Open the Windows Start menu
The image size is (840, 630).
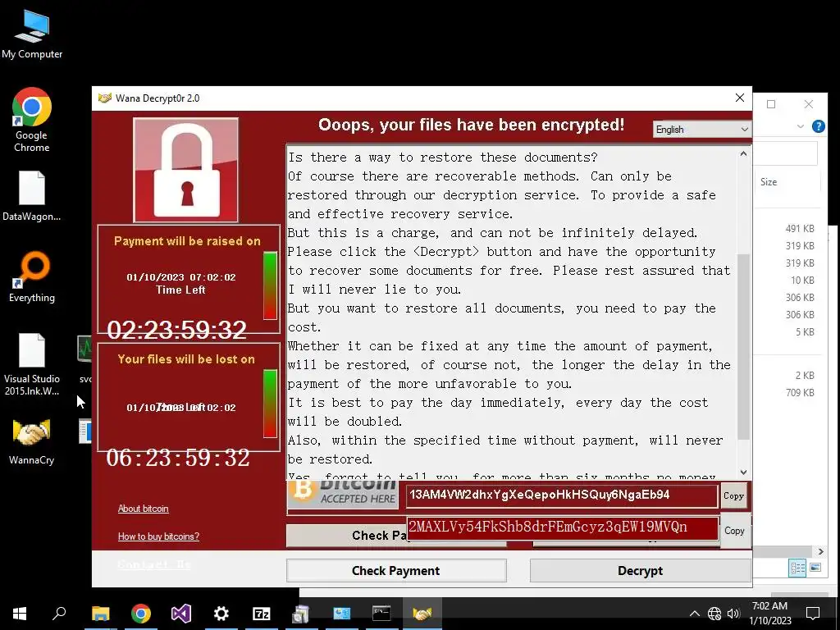[20, 614]
